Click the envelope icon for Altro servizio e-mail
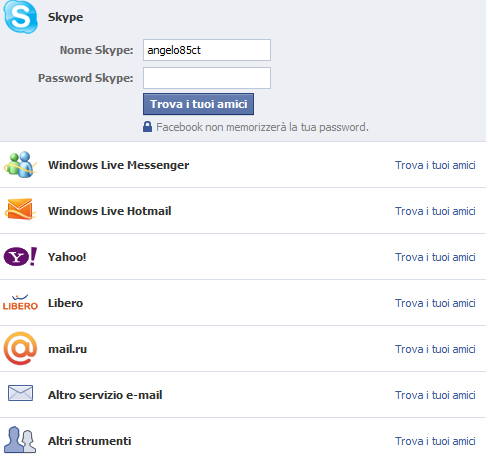Screen dimensions: 487x474 [20, 393]
